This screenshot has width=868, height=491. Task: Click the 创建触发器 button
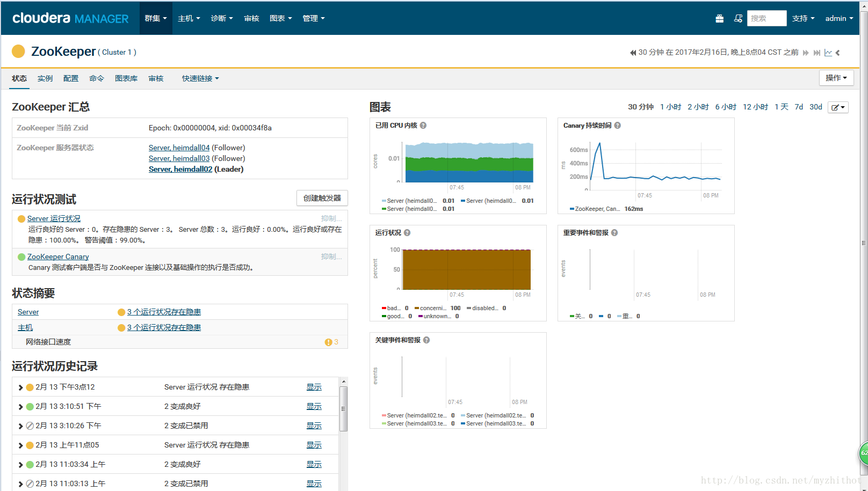click(322, 198)
